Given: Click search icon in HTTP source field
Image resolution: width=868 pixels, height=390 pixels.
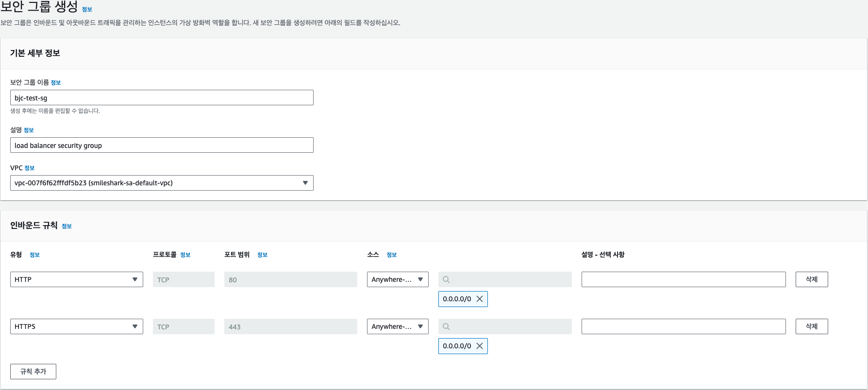Looking at the screenshot, I should (x=446, y=279).
